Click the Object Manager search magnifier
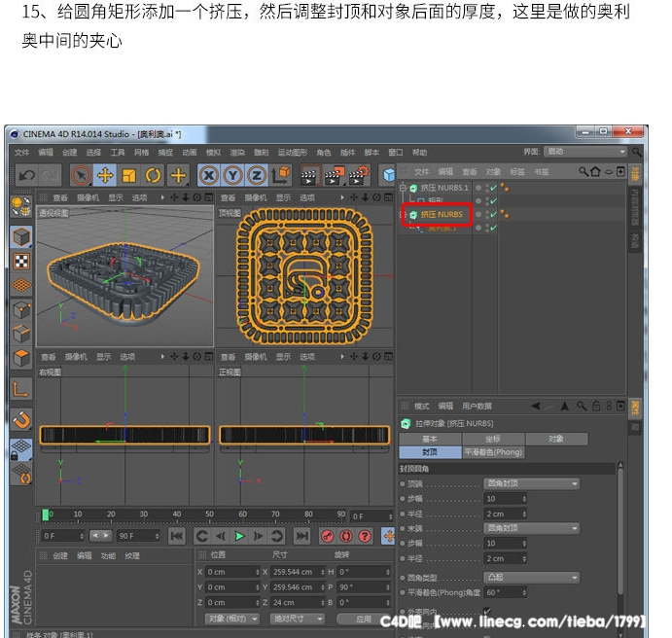Viewport: 672px width, 638px height. click(x=584, y=171)
